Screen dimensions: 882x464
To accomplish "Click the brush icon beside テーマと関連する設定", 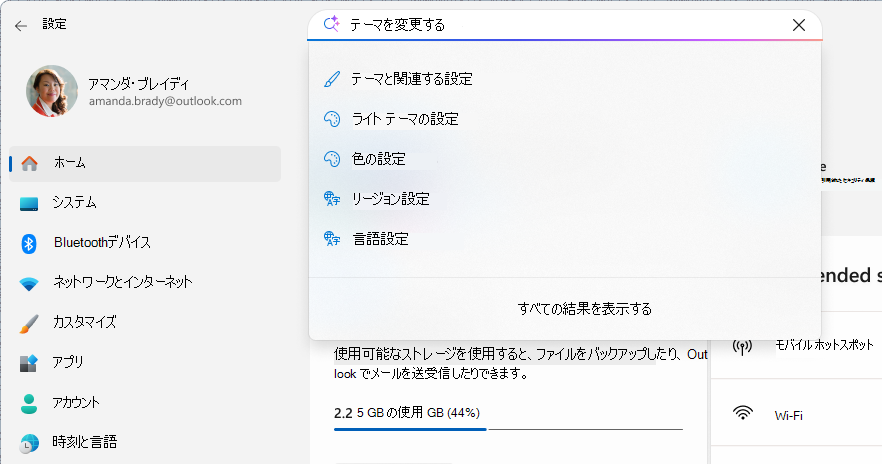I will coord(332,79).
